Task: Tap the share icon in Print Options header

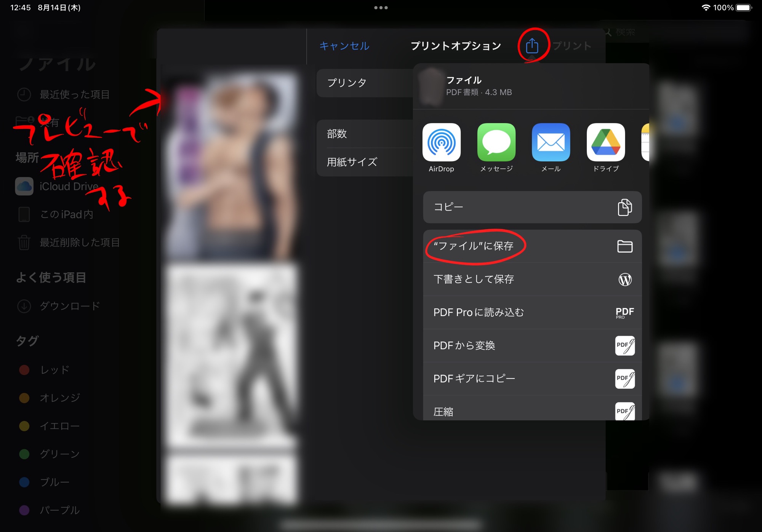Action: tap(532, 46)
